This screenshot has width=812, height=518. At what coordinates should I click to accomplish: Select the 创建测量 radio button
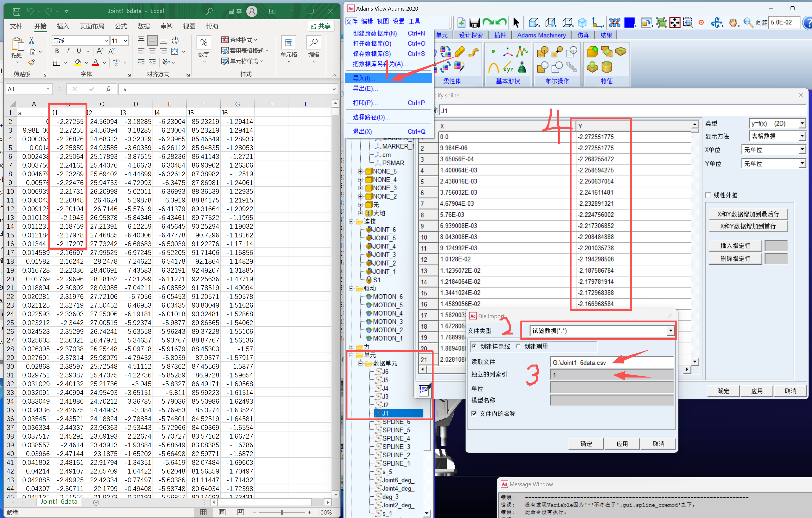tap(518, 346)
